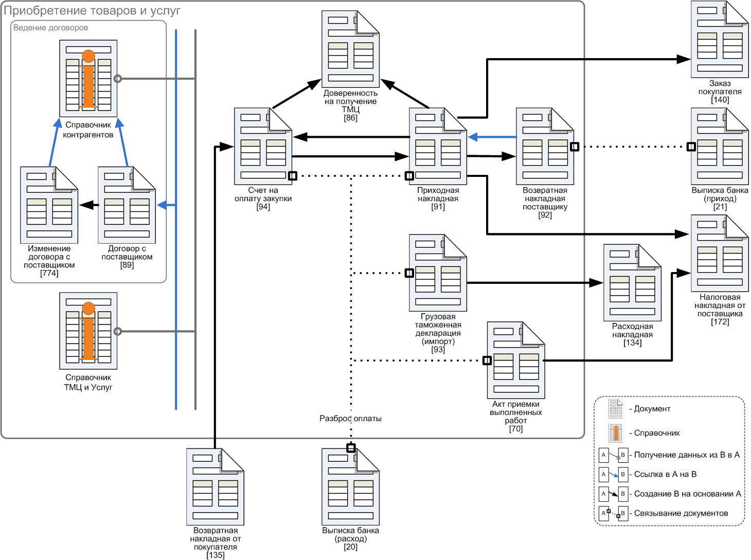Click the link square on Выписка банка (приход)
This screenshot has height=560, width=751.
(x=691, y=147)
